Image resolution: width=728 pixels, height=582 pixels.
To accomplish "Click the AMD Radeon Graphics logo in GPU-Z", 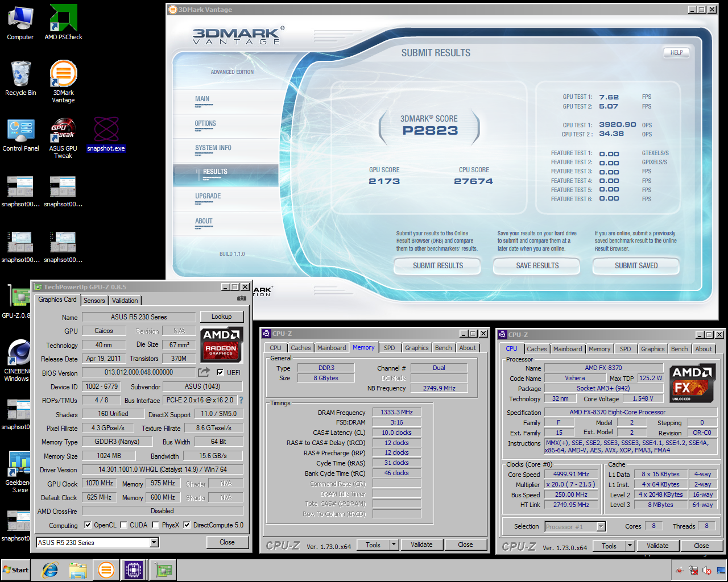I will [x=222, y=344].
